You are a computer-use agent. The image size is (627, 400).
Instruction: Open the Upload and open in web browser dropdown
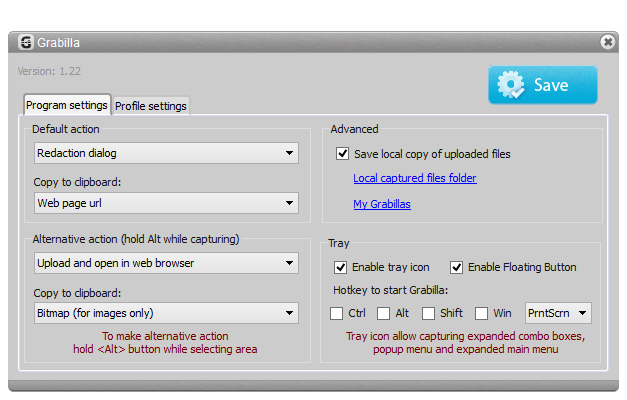pyautogui.click(x=166, y=263)
